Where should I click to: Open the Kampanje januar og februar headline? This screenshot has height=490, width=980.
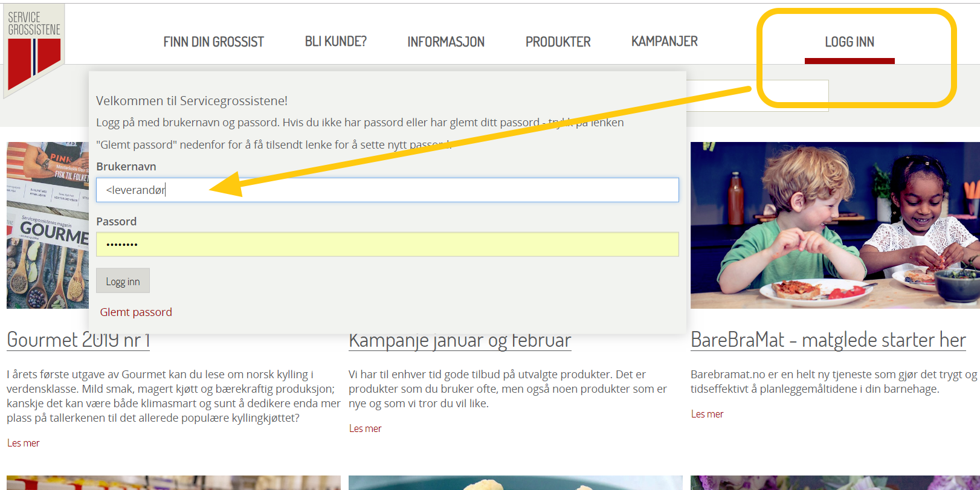tap(459, 341)
